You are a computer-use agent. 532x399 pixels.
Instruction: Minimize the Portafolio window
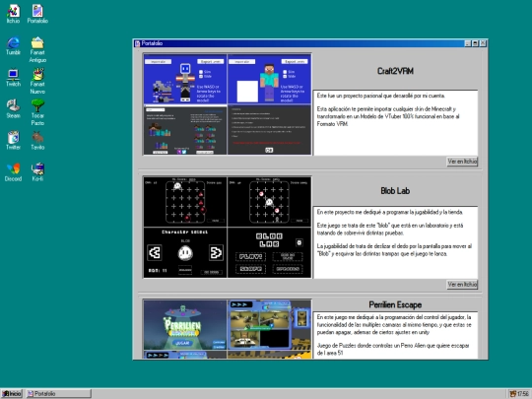pyautogui.click(x=468, y=43)
